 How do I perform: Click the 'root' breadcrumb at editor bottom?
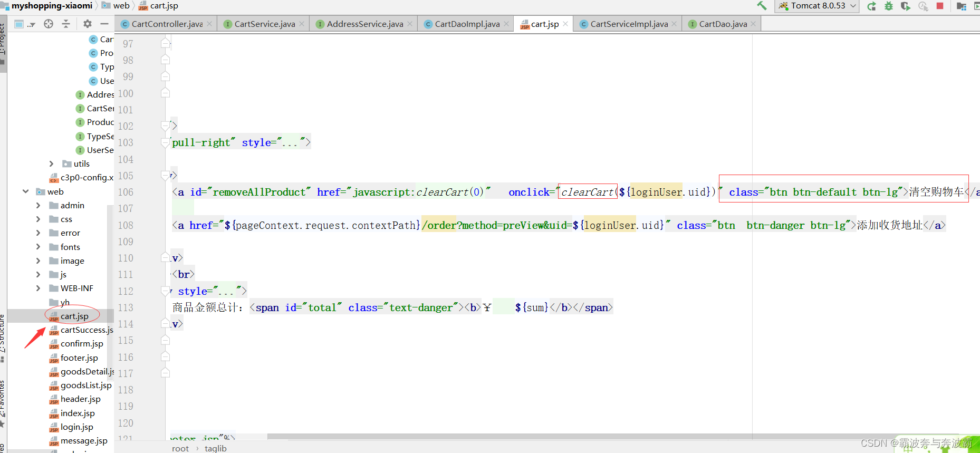point(180,448)
